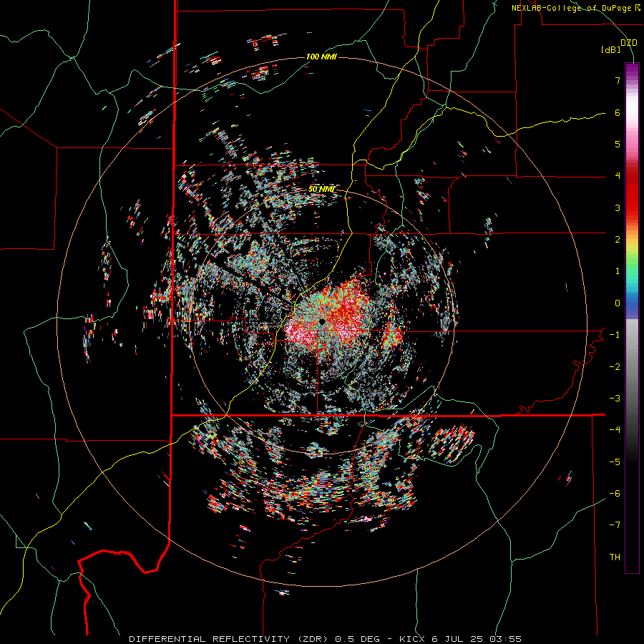Click the 7 value on the color scale
The image size is (644, 644).
click(618, 80)
